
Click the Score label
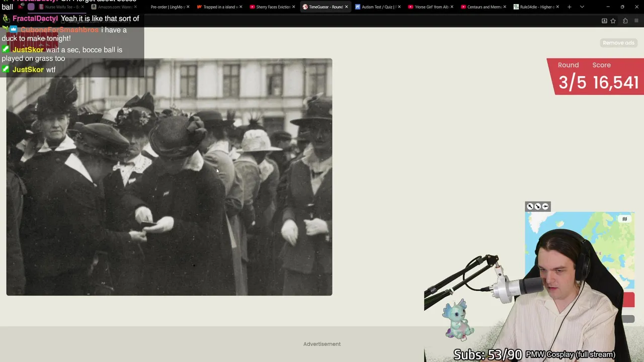point(601,65)
